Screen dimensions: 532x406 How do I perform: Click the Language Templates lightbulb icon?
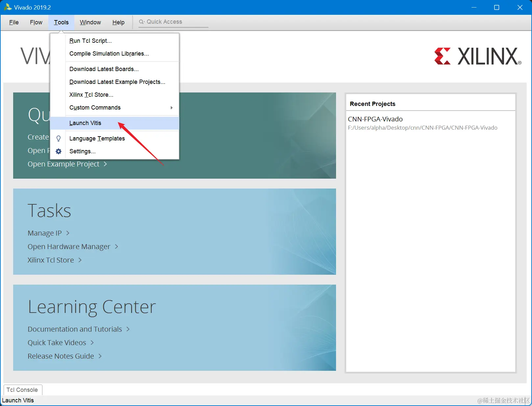(x=59, y=139)
